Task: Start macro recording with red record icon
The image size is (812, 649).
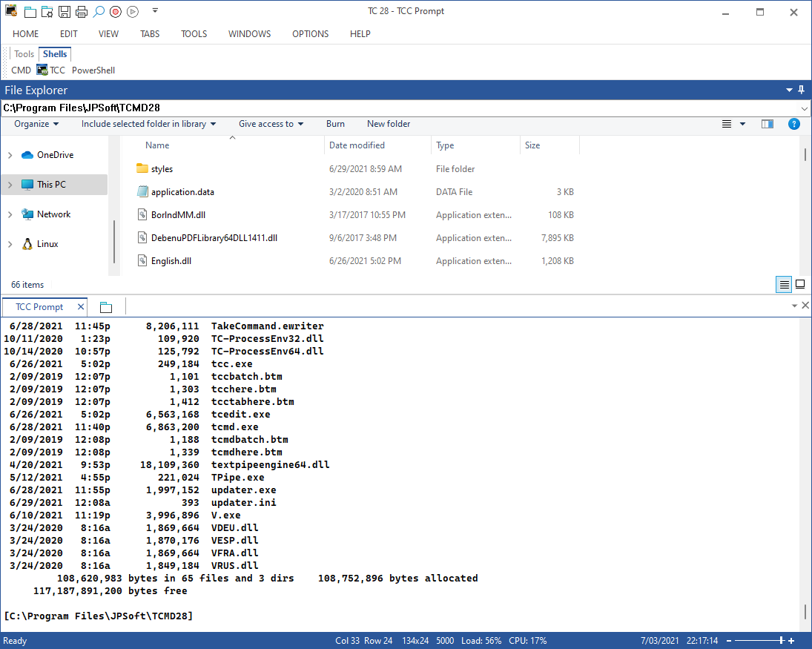Action: point(116,11)
